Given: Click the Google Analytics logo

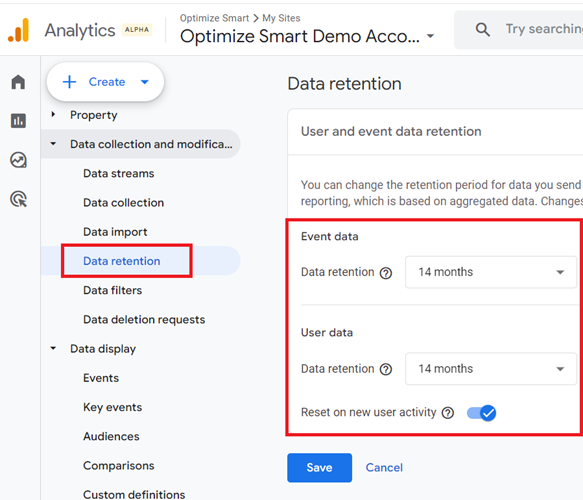Looking at the screenshot, I should [19, 30].
